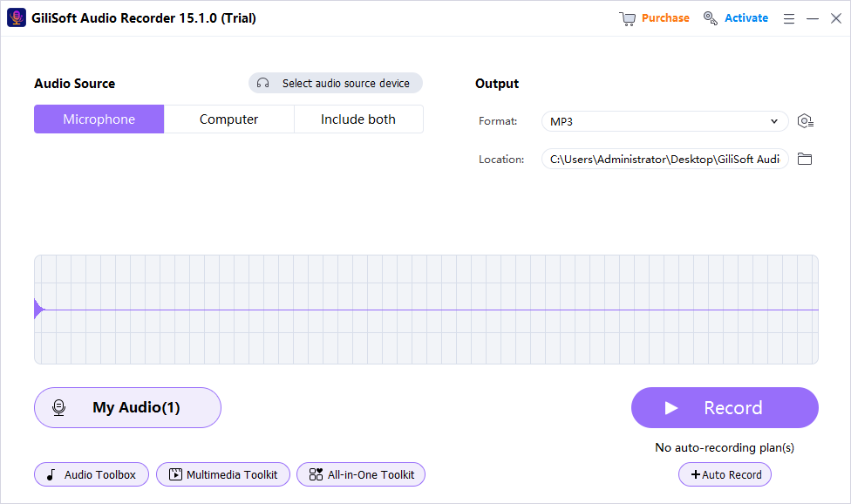Click the Activate key icon
Viewport: 851px width, 504px height.
coord(711,18)
